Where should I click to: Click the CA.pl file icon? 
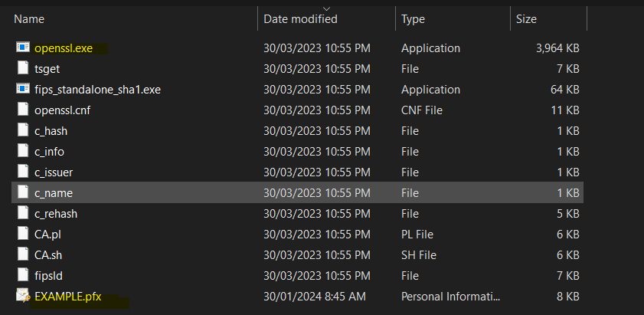(23, 234)
